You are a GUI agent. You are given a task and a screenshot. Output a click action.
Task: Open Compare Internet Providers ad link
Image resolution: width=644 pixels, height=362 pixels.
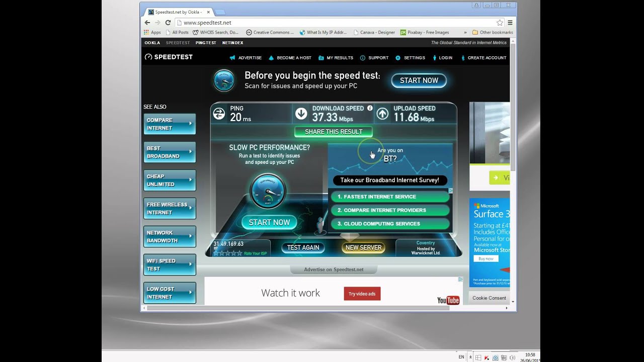pos(390,210)
